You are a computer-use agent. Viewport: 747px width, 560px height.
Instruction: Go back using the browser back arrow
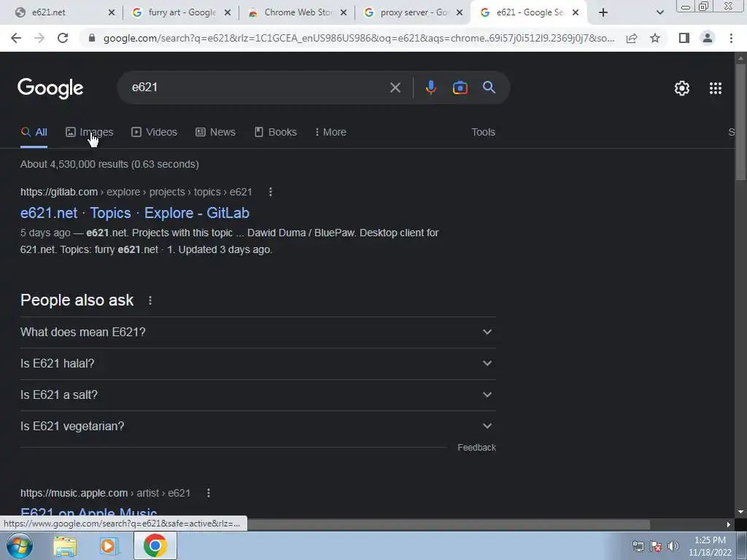click(x=16, y=38)
